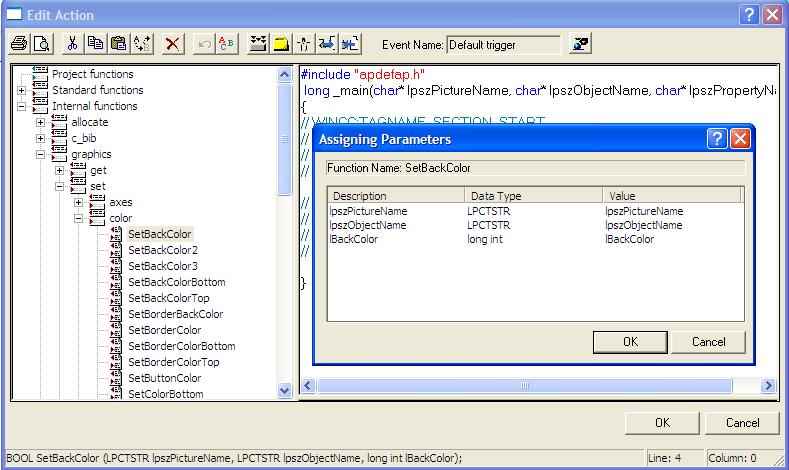Click the last blue arrows toolbar icon
Screen dimensions: 789x470
point(350,44)
